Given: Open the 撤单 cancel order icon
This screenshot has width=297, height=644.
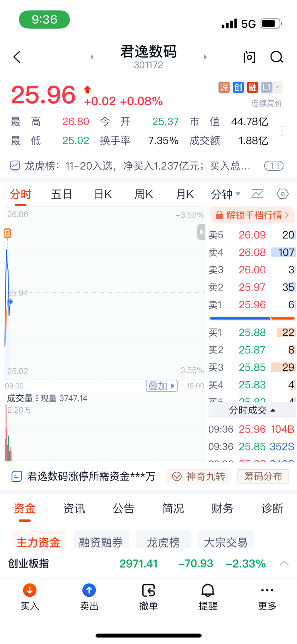Looking at the screenshot, I should point(148,596).
